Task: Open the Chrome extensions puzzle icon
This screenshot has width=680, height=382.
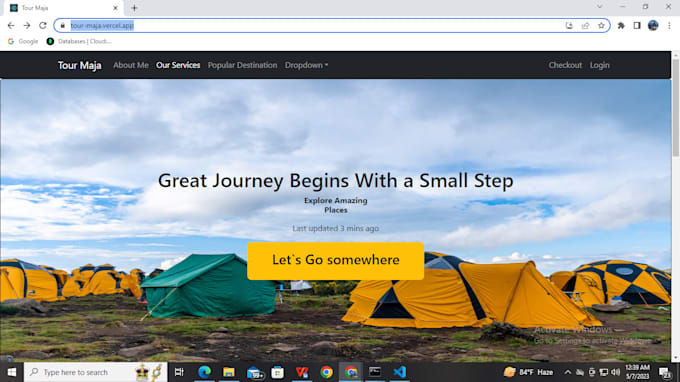Action: tap(621, 26)
